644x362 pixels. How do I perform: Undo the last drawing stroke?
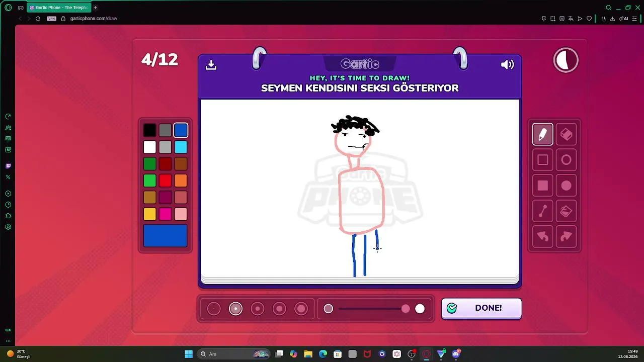click(x=542, y=237)
